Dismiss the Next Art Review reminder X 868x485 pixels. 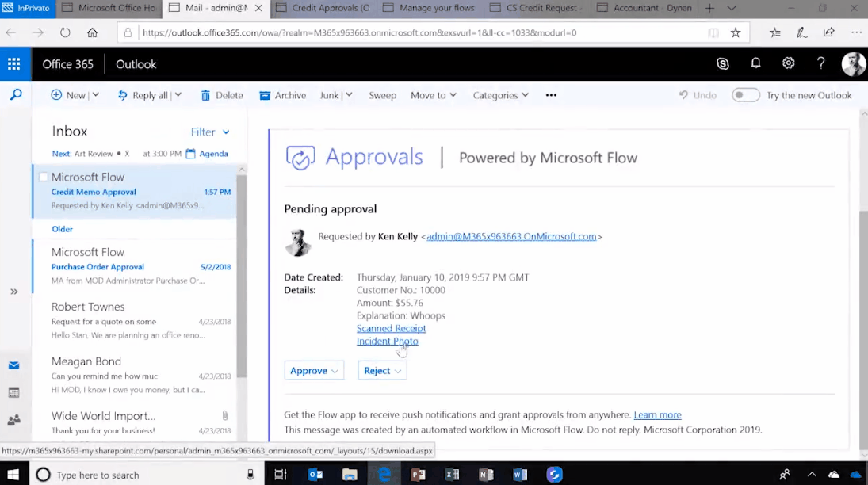(x=127, y=154)
